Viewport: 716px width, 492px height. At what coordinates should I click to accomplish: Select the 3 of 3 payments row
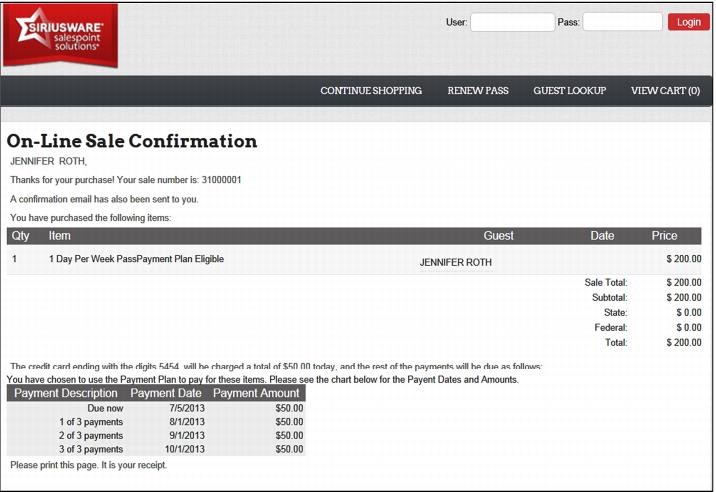[156, 450]
